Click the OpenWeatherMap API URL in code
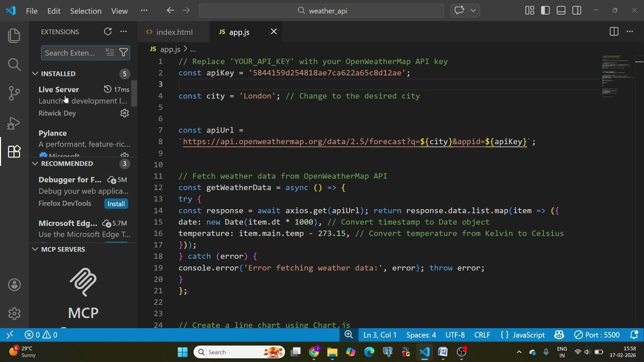 [x=355, y=142]
